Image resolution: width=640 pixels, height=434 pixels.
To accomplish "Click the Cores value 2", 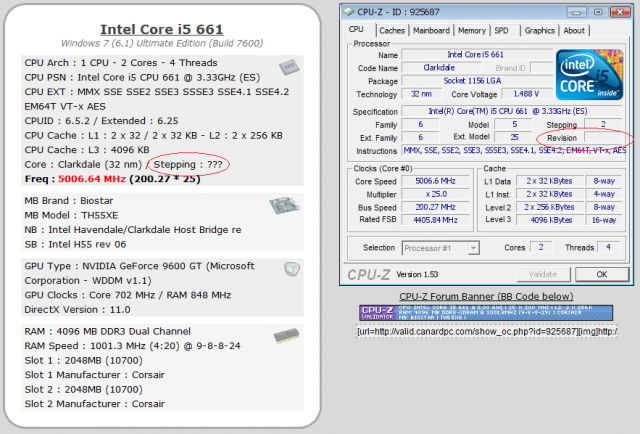I will click(x=541, y=247).
